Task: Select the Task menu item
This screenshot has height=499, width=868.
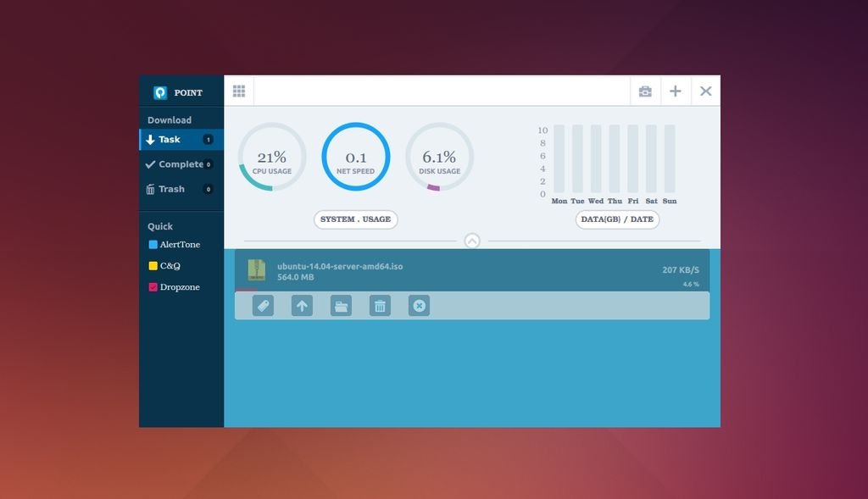Action: pyautogui.click(x=181, y=140)
